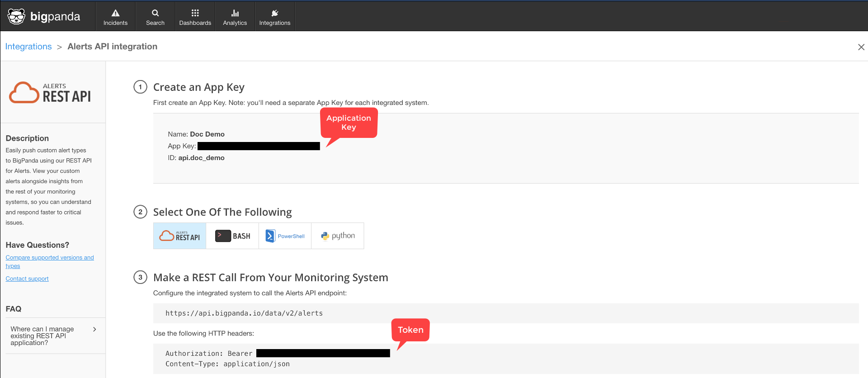Click the BigPanda logo icon
868x378 pixels.
(x=17, y=17)
